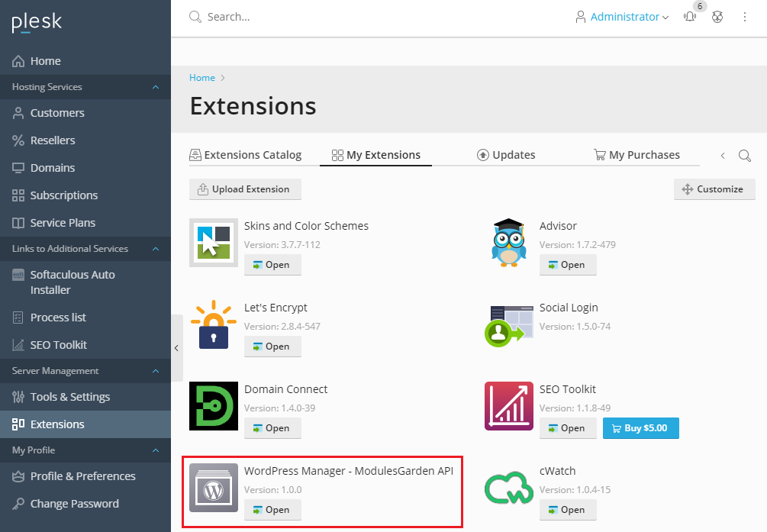Open the three-dot more menu in the header
The height and width of the screenshot is (532, 767).
745,17
